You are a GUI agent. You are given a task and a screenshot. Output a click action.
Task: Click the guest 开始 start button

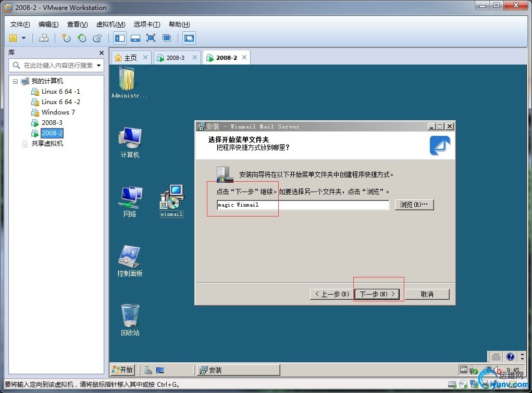click(123, 370)
